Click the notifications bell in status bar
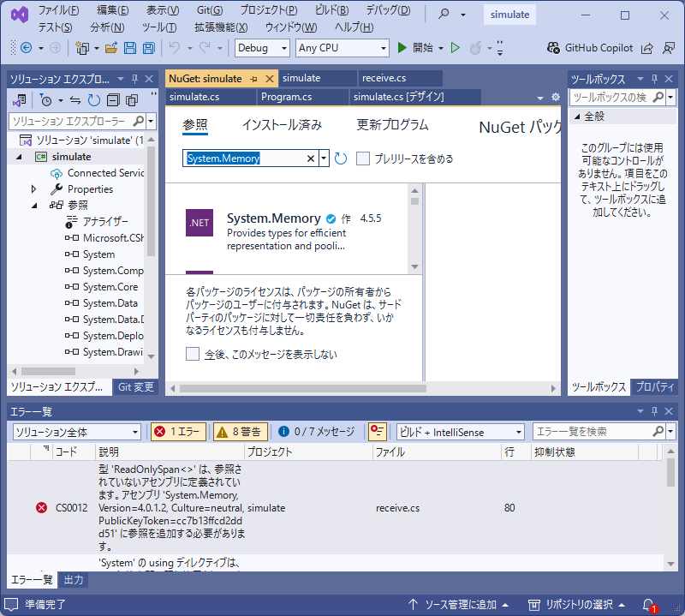The image size is (685, 616). (x=649, y=605)
